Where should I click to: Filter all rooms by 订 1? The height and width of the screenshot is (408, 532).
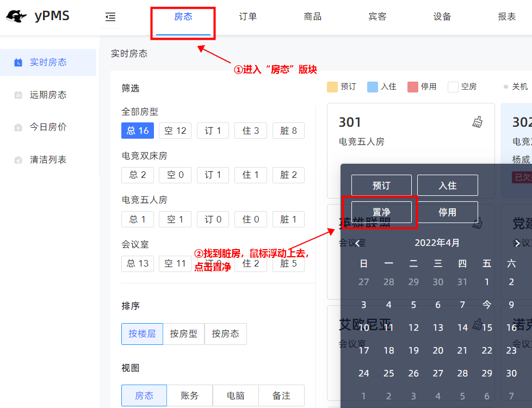click(213, 131)
